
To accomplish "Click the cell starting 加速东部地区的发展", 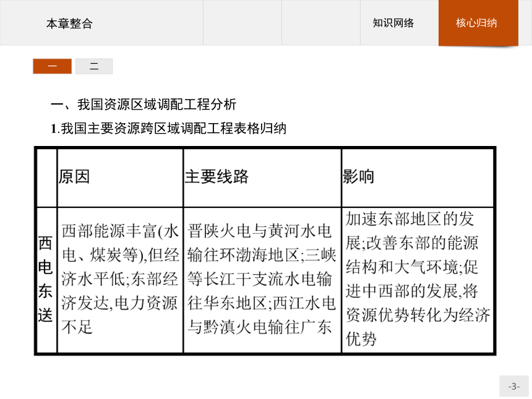I will [x=418, y=280].
